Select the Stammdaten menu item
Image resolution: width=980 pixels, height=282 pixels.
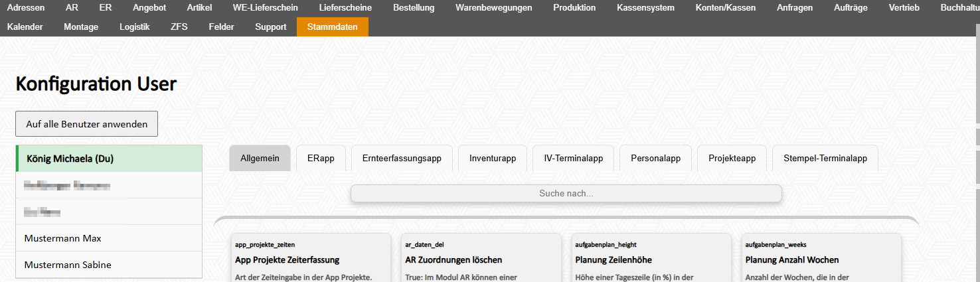333,27
